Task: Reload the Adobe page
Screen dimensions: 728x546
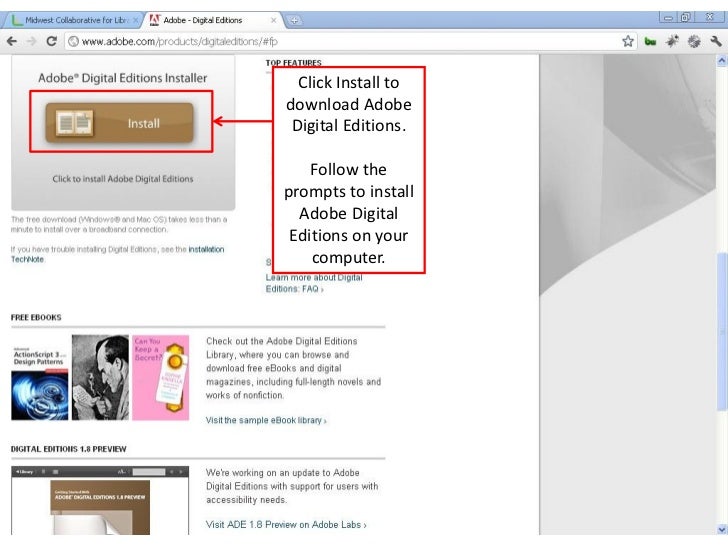Action: coord(52,41)
